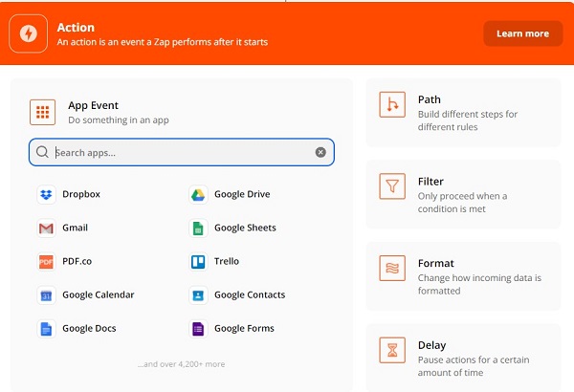Open the Format option title

click(x=435, y=263)
